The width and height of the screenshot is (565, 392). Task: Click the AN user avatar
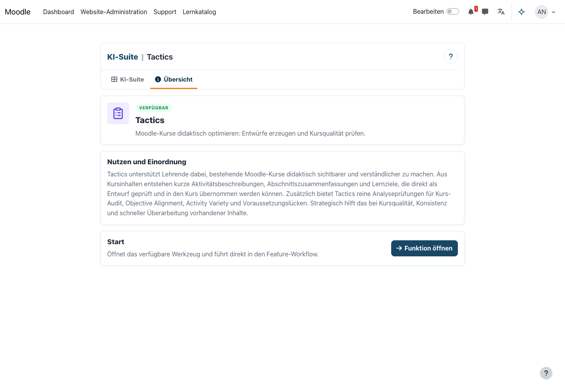click(541, 12)
